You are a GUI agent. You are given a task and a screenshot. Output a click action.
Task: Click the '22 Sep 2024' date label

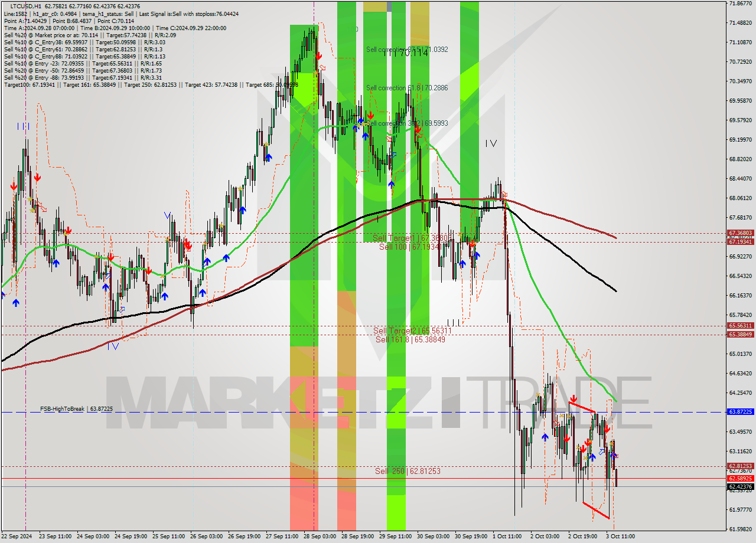click(17, 537)
